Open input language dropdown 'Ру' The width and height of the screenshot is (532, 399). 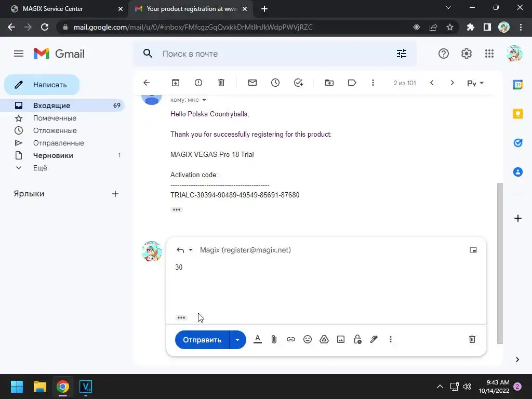(475, 83)
